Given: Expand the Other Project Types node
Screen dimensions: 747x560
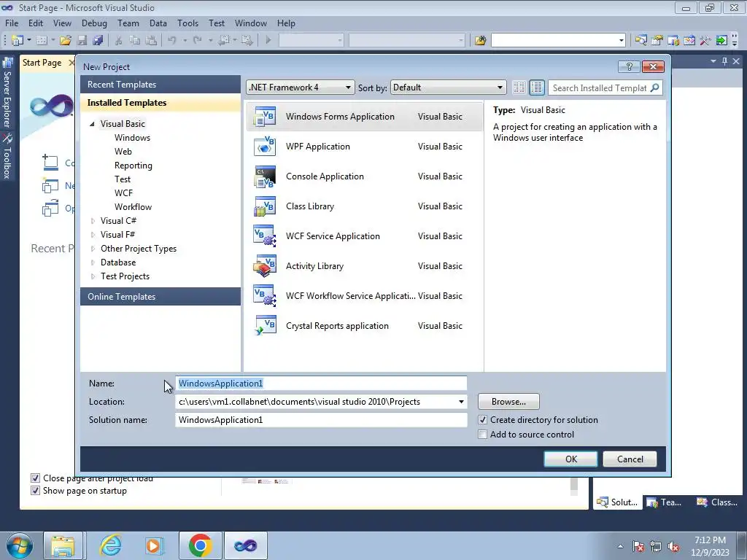Looking at the screenshot, I should [x=93, y=249].
